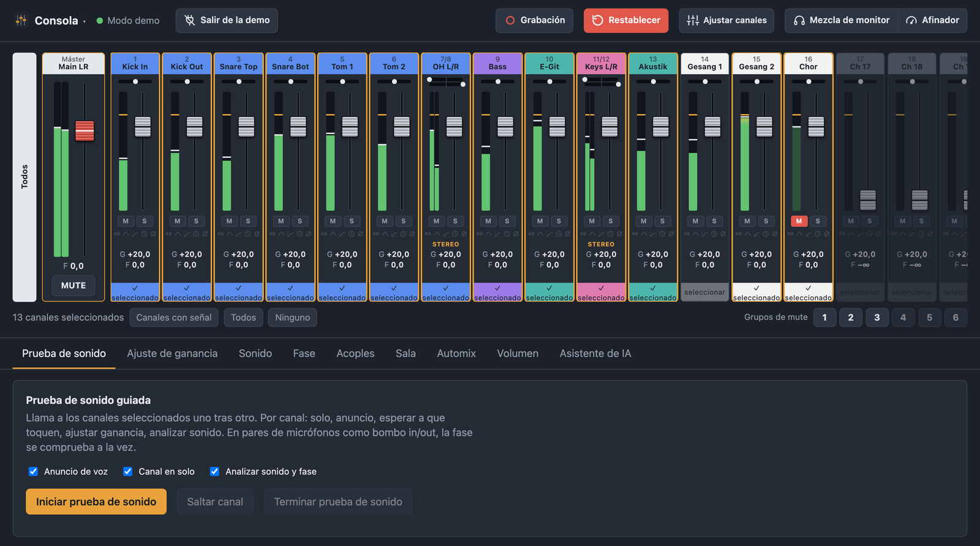Click Ninguno to deselect all channels

pyautogui.click(x=293, y=317)
